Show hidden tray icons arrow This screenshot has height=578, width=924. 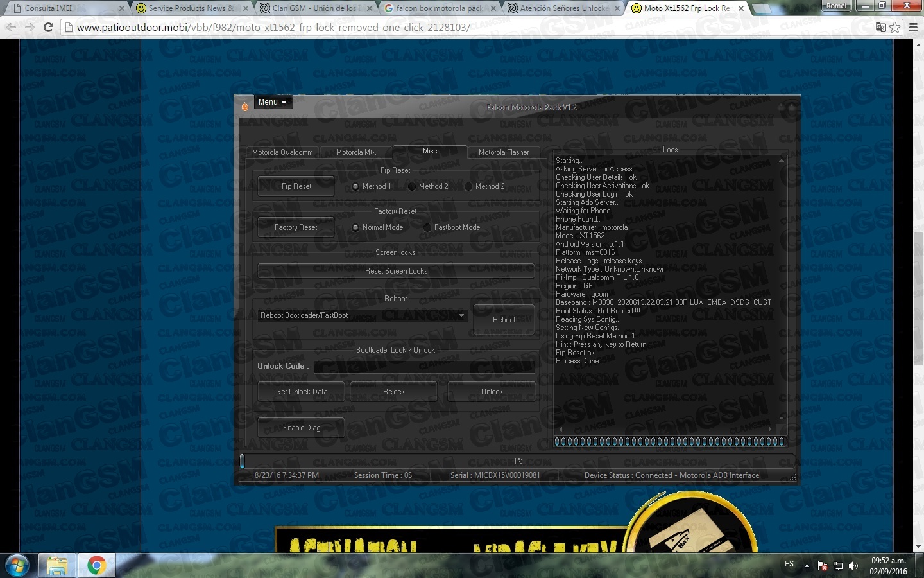tap(807, 566)
